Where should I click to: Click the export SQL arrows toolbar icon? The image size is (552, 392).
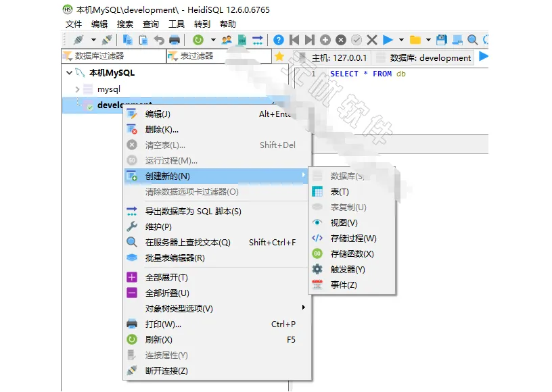[258, 40]
